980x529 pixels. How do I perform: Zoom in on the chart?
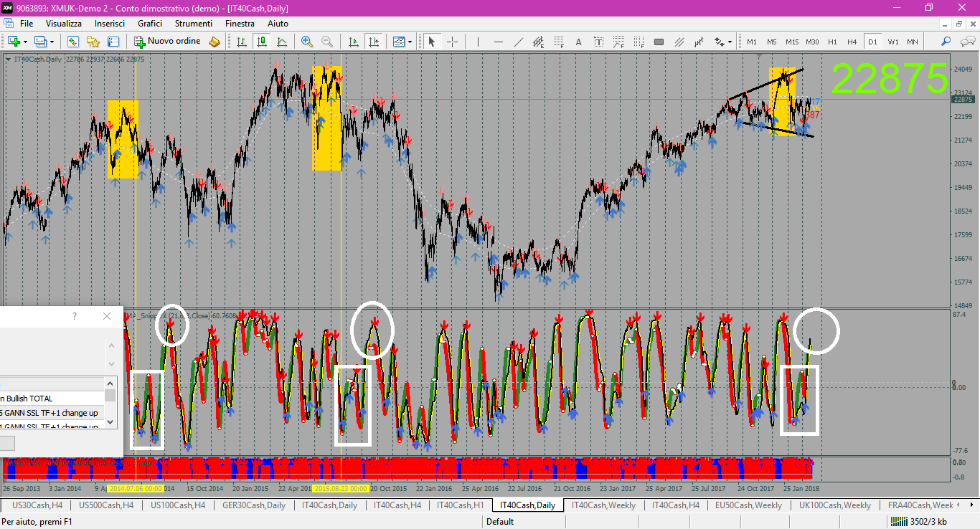tap(307, 42)
